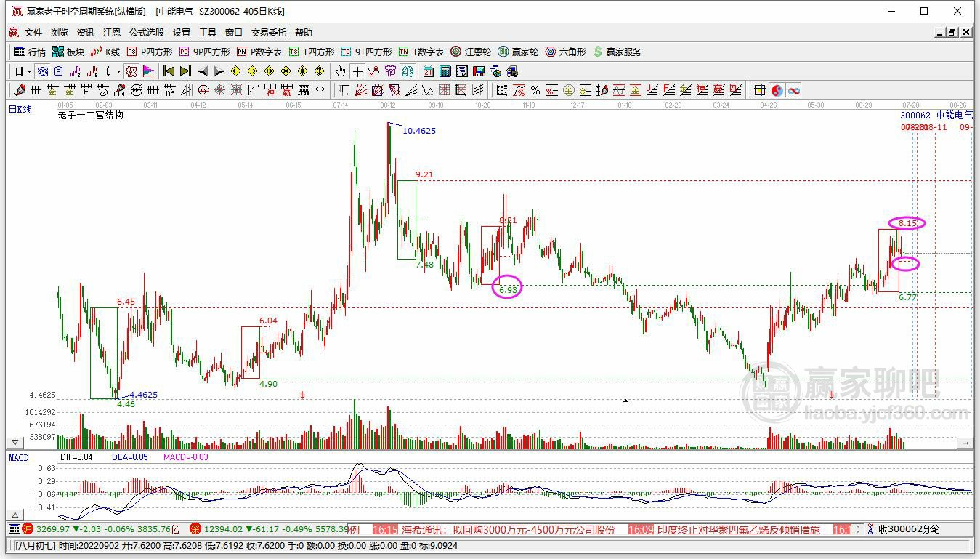Expand the candlestick style dropdown arrow
This screenshot has height=559, width=980.
118,71
